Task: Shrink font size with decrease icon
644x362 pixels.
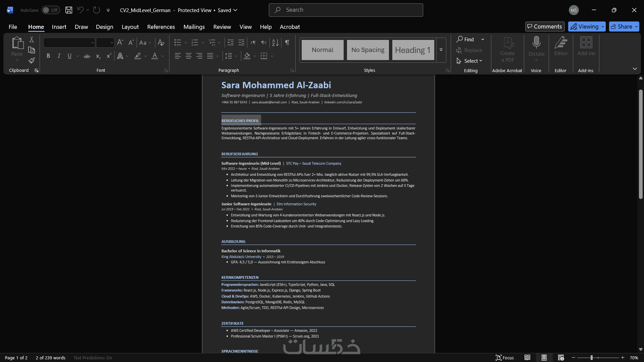Action: (131, 43)
